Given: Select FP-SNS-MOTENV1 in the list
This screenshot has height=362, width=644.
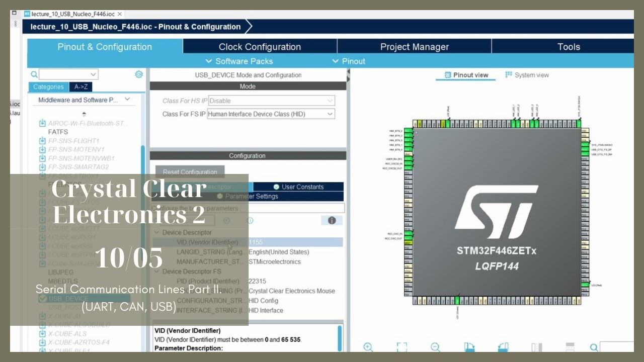Looking at the screenshot, I should (76, 149).
